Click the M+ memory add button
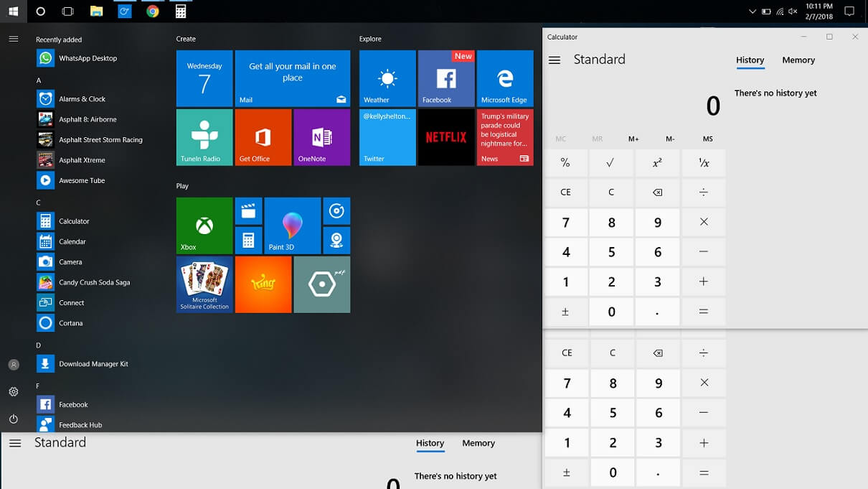The height and width of the screenshot is (489, 868). 633,139
